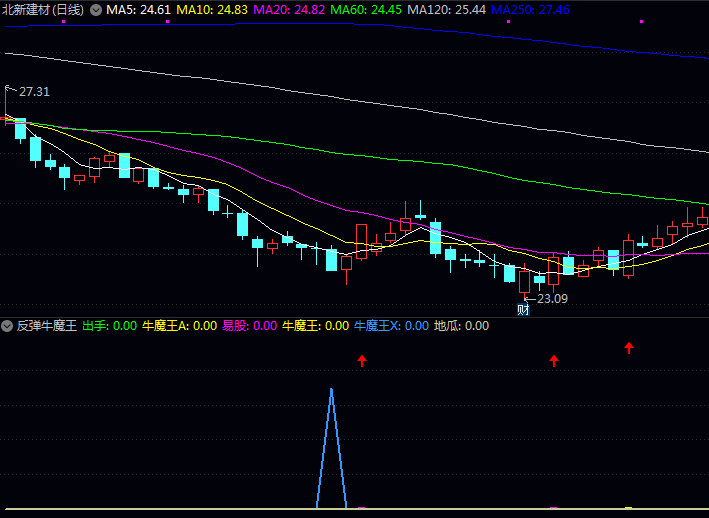The image size is (709, 518).
Task: Click the 北新建材(日线) chart title
Action: [x=43, y=9]
